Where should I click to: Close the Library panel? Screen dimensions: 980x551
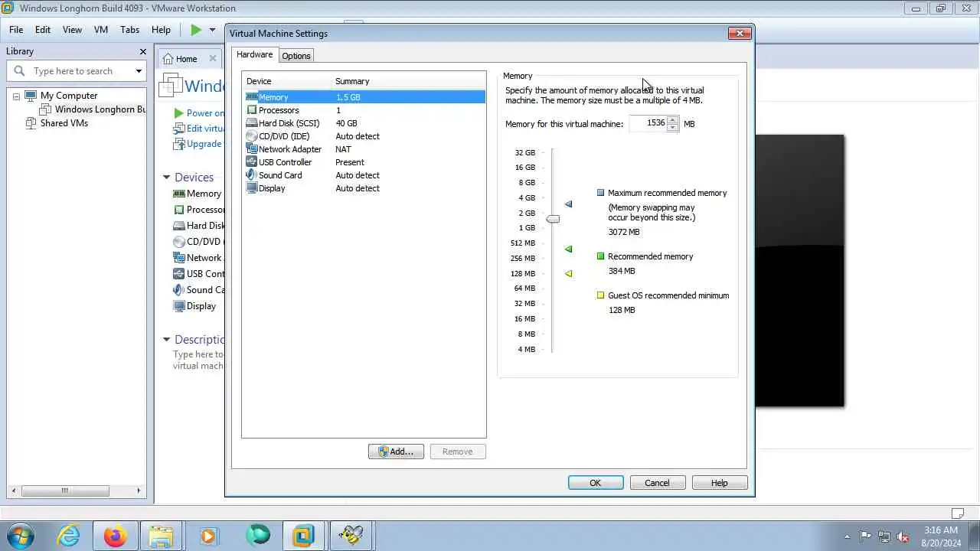click(142, 51)
